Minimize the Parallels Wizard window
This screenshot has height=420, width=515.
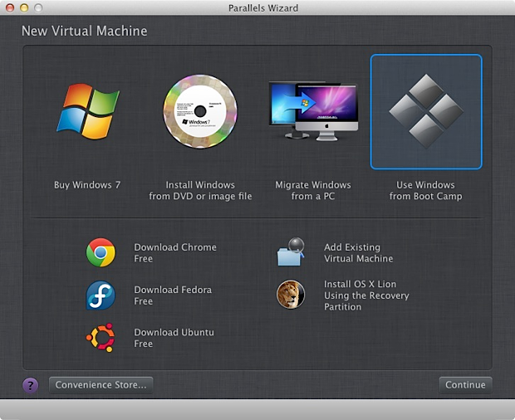coord(24,7)
